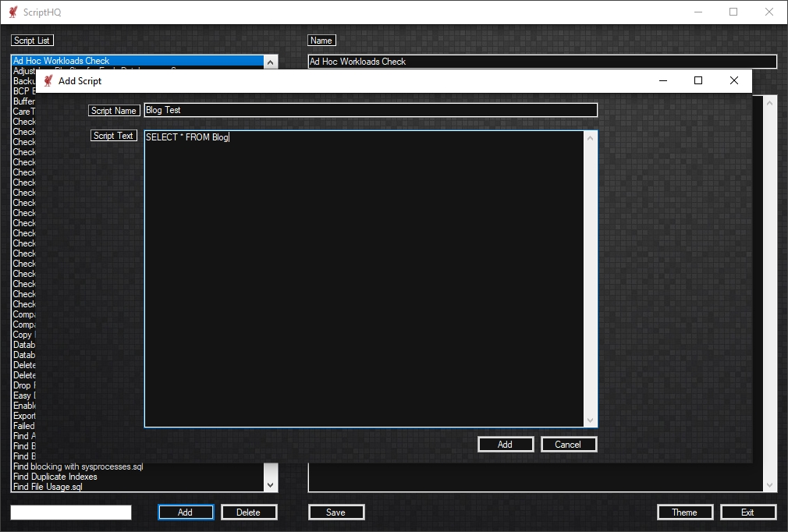Select Find Duplicate Indexes script

click(55, 477)
